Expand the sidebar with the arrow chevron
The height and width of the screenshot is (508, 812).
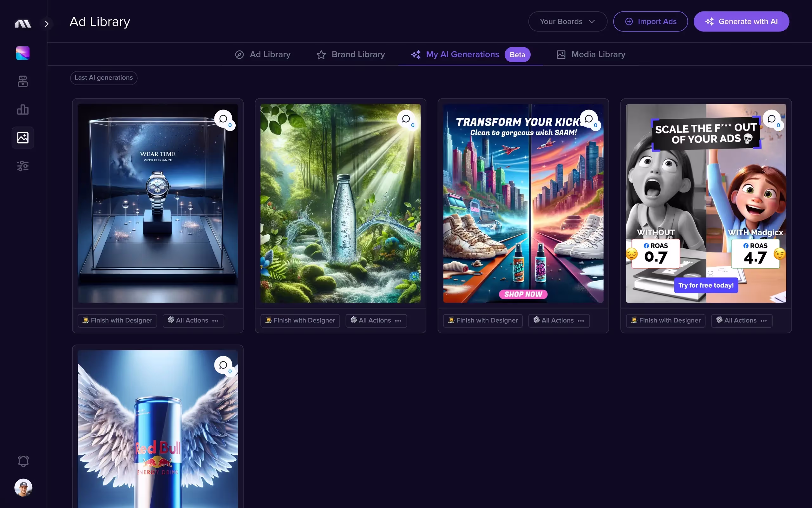pos(47,23)
